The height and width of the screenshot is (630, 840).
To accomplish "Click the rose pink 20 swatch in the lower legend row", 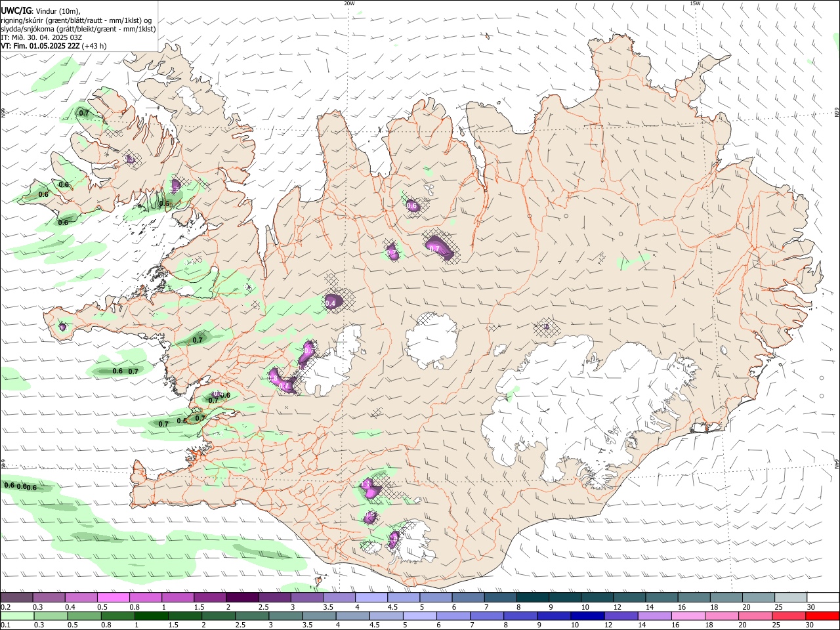I will [x=755, y=616].
